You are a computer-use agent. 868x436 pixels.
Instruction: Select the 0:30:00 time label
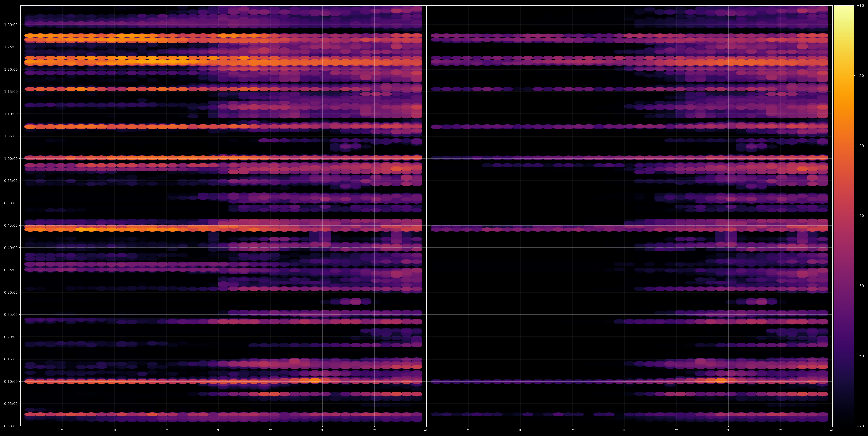point(11,292)
